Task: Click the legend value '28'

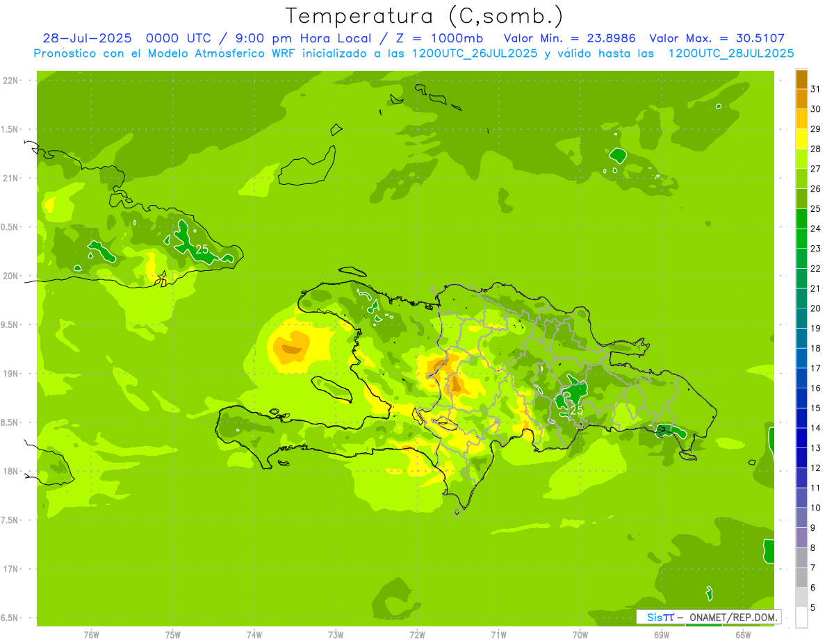Action: coord(816,149)
